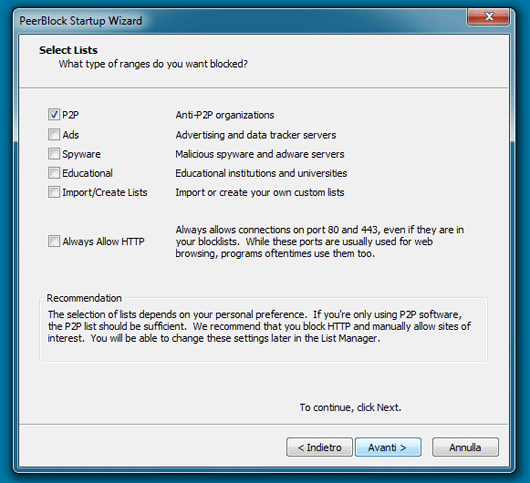Screen dimensions: 530x483
Task: Click 'What type of ranges do you want blocked?'
Action: (153, 64)
